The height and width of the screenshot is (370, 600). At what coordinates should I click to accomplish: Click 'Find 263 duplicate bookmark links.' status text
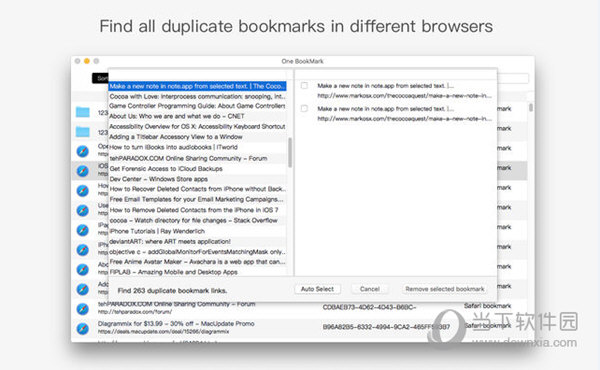pyautogui.click(x=172, y=291)
